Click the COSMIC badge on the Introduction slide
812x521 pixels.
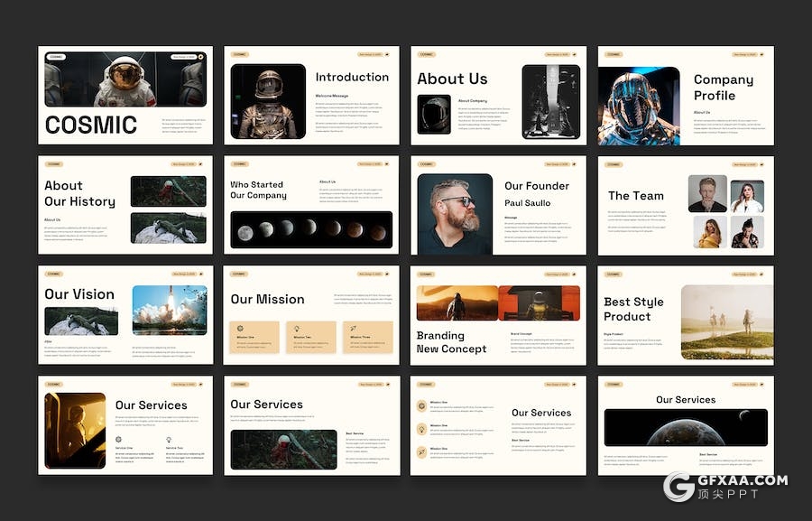tap(240, 54)
